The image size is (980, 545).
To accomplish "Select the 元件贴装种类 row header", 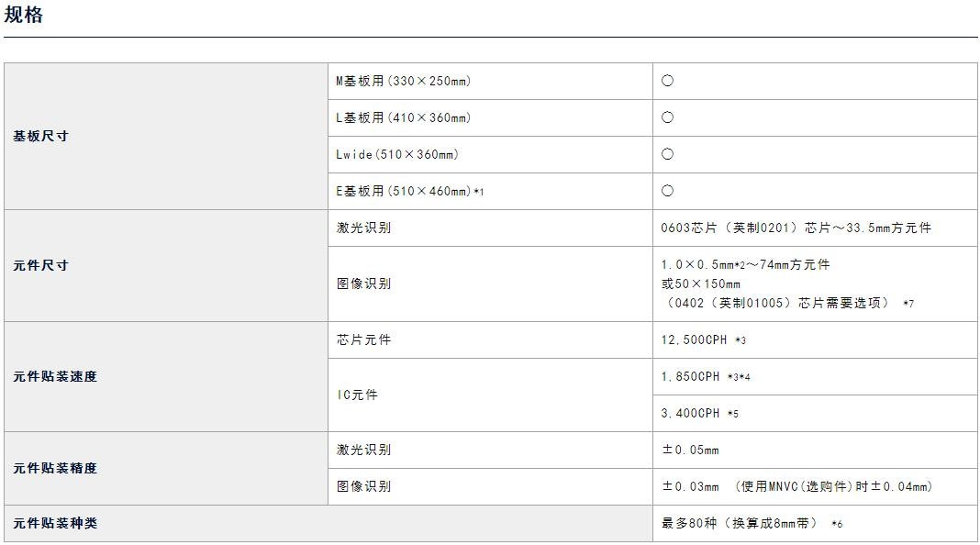I will click(54, 523).
